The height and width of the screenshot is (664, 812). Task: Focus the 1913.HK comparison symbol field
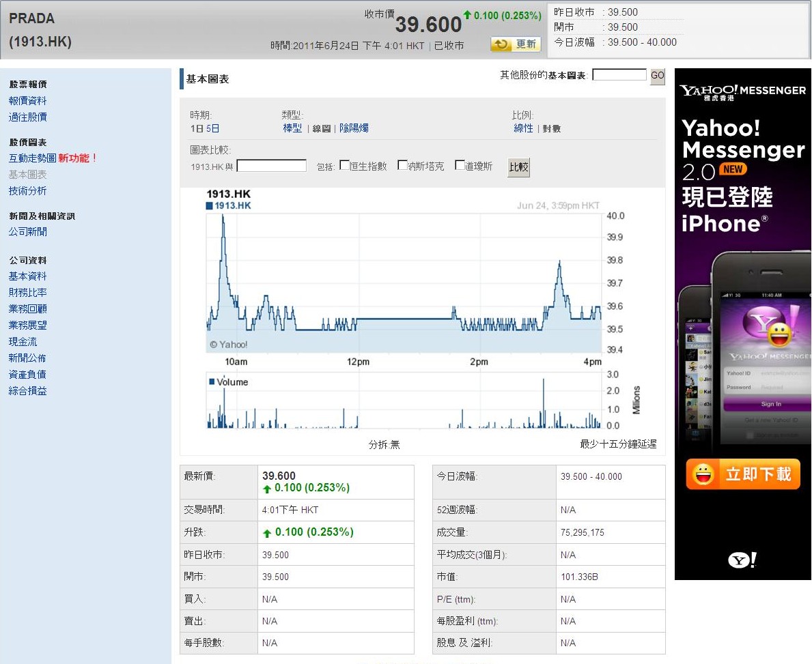271,166
